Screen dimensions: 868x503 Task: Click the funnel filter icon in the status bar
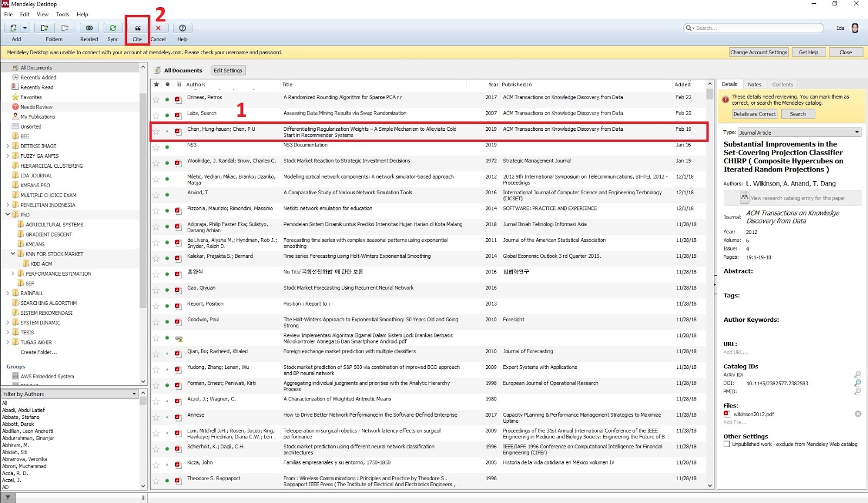tap(8, 498)
